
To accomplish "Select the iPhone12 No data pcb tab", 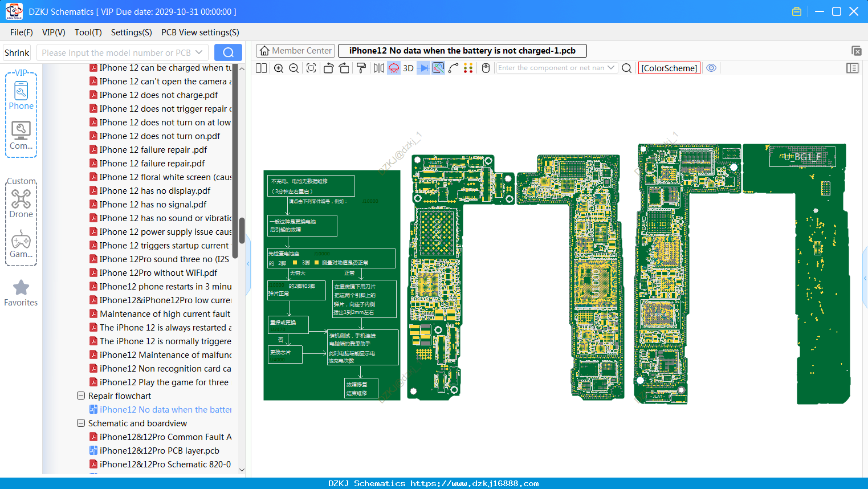I will [x=462, y=51].
